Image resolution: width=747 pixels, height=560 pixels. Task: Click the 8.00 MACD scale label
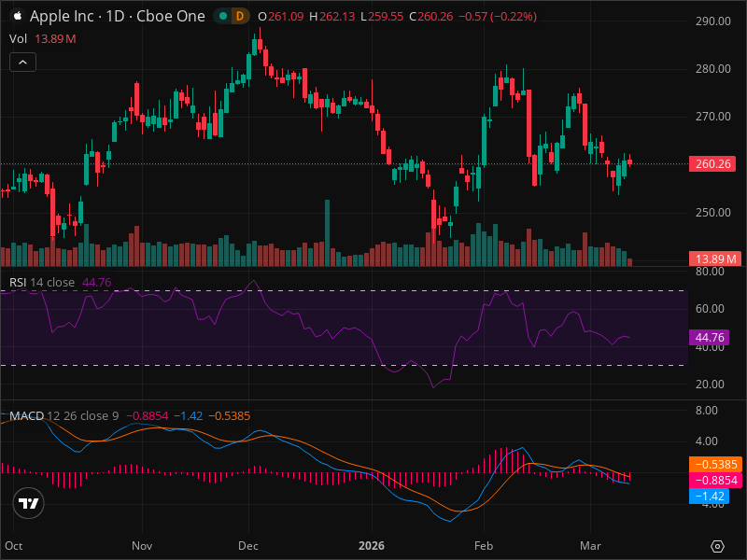pos(707,410)
